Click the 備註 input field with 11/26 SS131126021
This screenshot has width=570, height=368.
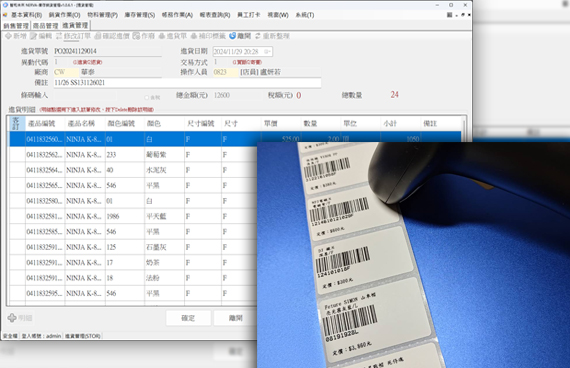[x=187, y=83]
